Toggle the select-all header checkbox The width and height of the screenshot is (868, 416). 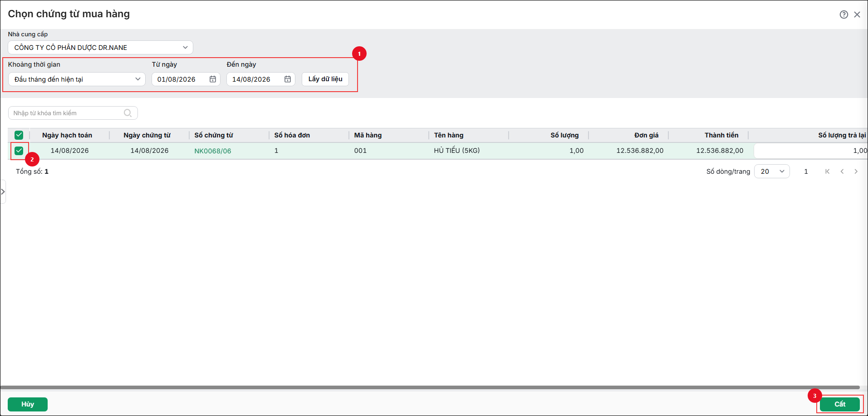(19, 135)
